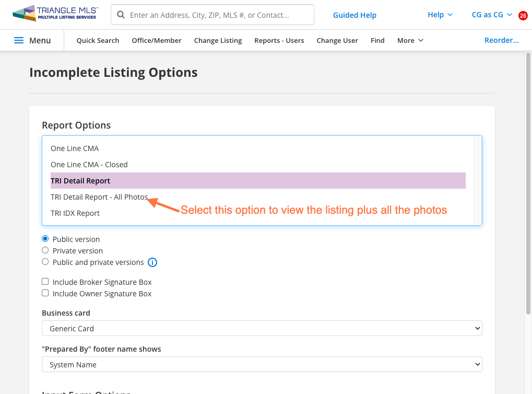Select the Private version radio button
Image resolution: width=532 pixels, height=394 pixels.
coord(45,250)
